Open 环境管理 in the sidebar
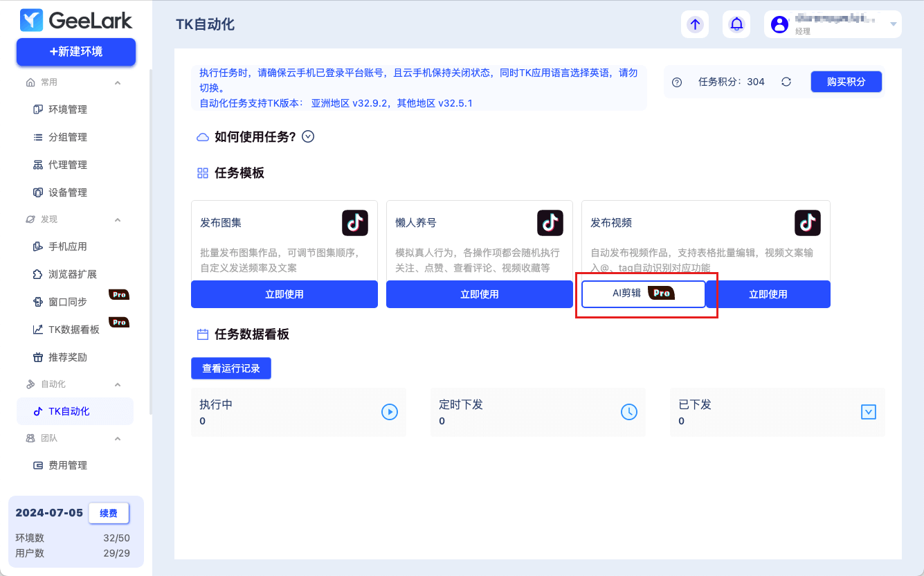Viewport: 924px width, 576px height. (68, 109)
